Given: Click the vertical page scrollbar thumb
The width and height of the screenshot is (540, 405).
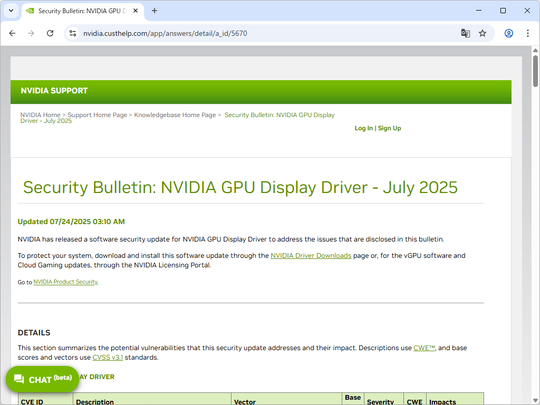Looking at the screenshot, I should tap(535, 71).
